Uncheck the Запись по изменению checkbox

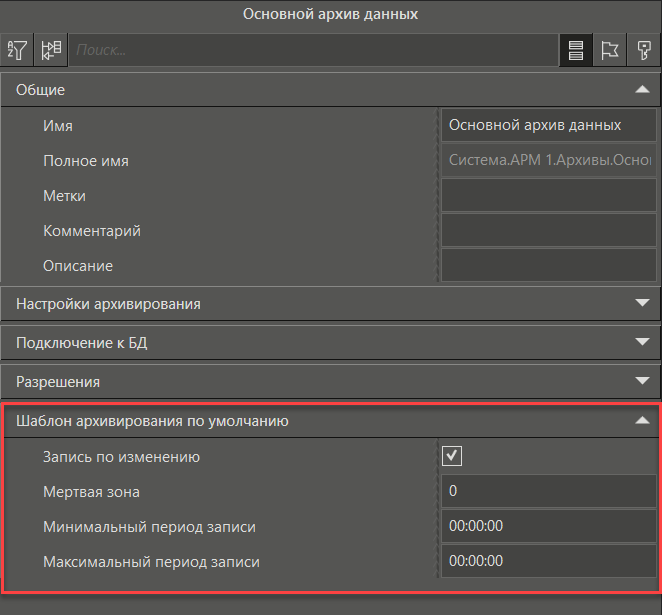[x=452, y=457]
